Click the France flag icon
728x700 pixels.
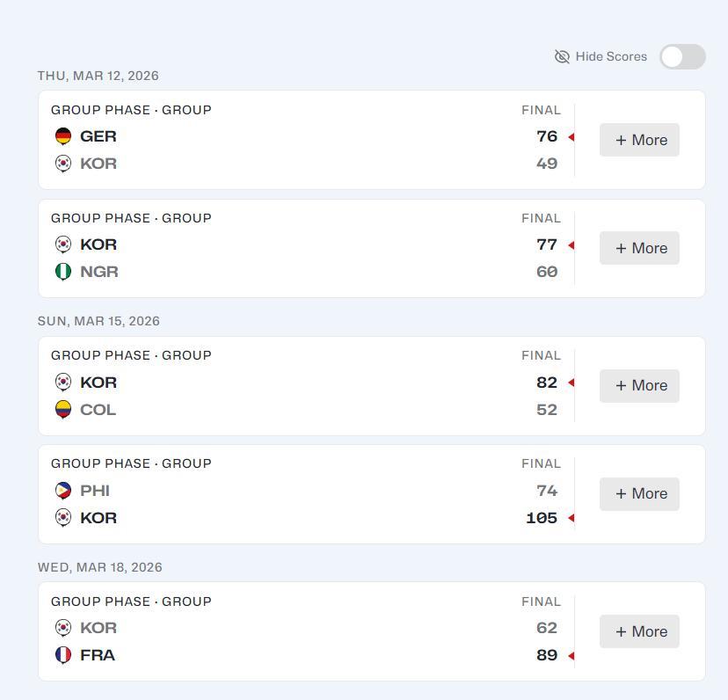63,655
